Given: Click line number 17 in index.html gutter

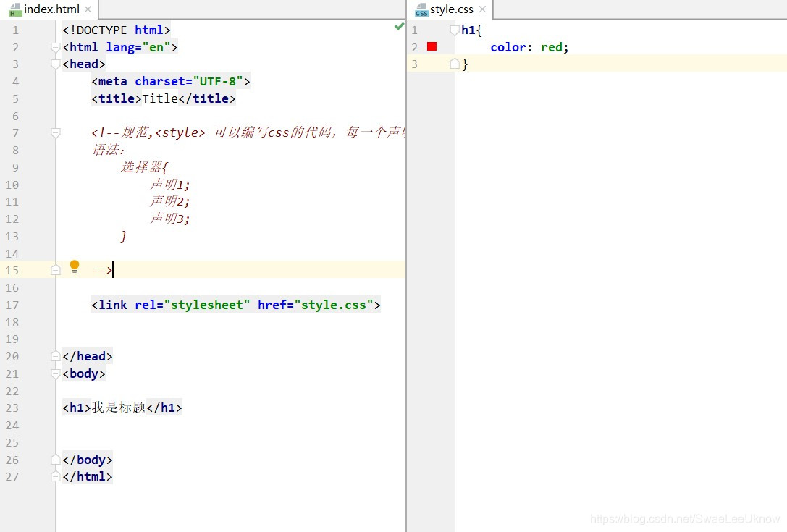Looking at the screenshot, I should [12, 305].
